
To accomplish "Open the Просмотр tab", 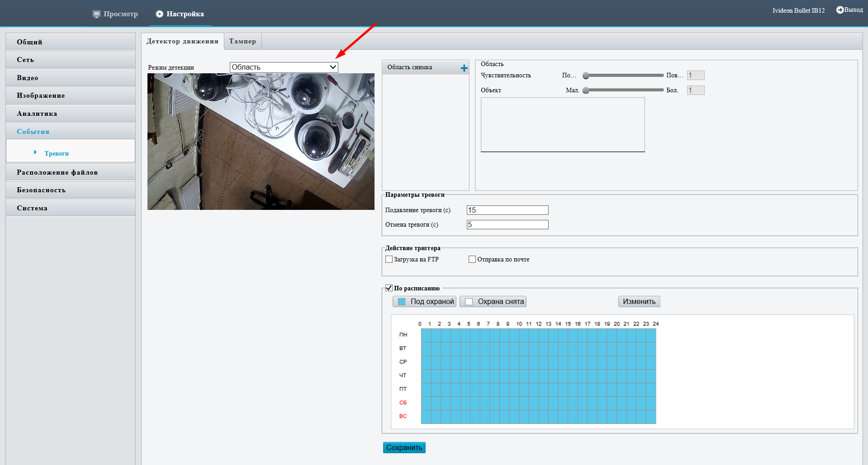I will pyautogui.click(x=115, y=14).
